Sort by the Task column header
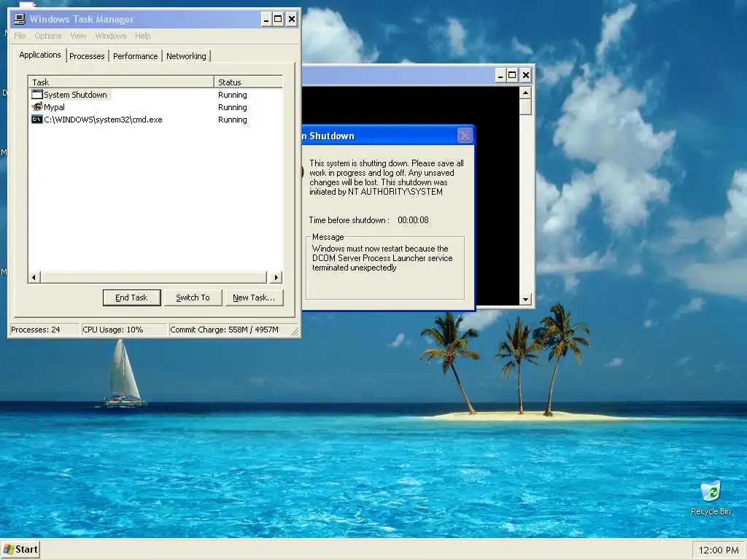747x560 pixels. [x=121, y=82]
